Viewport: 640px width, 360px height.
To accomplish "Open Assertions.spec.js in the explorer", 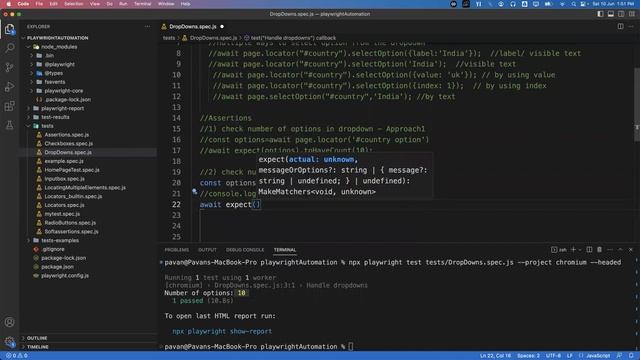I will pos(67,135).
